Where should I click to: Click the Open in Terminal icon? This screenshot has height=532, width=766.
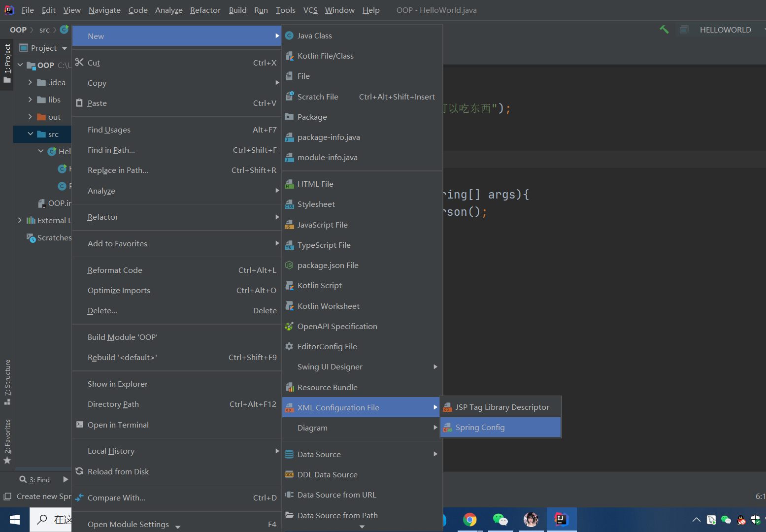[x=79, y=425]
